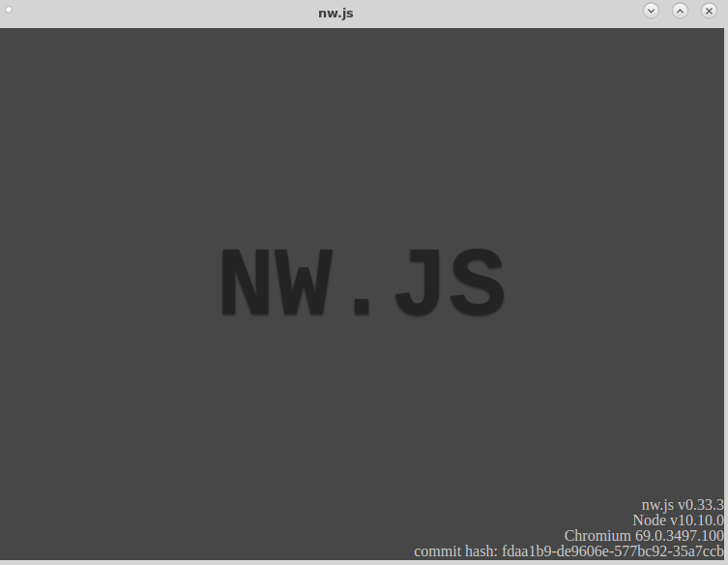
Task: Click the 'commit hash:' label
Action: [x=455, y=551]
